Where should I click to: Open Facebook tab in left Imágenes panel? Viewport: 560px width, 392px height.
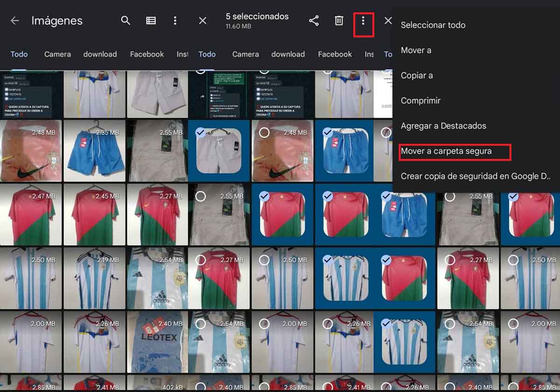point(147,54)
